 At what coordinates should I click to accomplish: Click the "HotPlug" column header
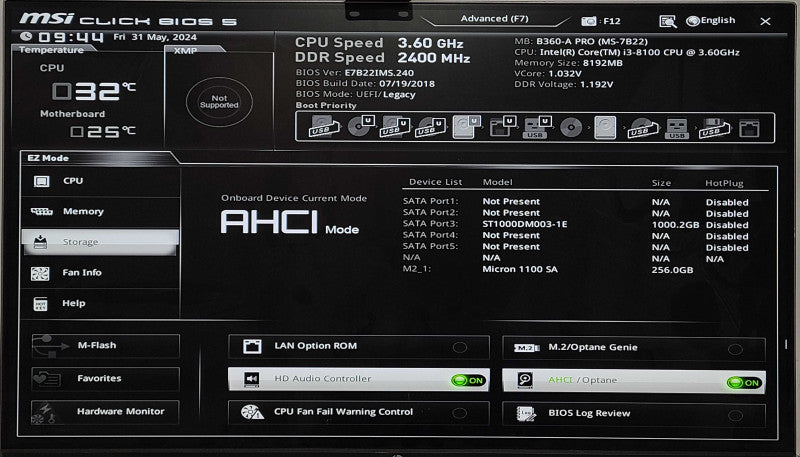(724, 183)
